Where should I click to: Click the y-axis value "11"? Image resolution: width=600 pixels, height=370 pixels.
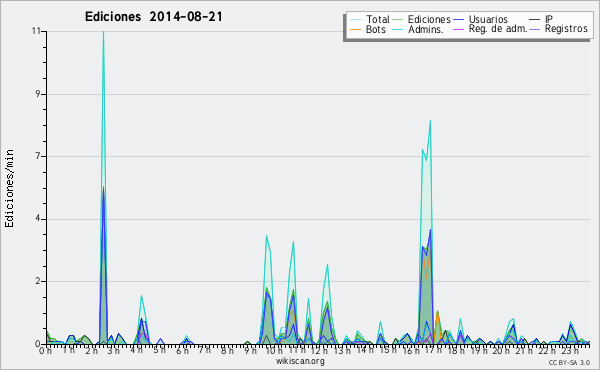tap(37, 31)
